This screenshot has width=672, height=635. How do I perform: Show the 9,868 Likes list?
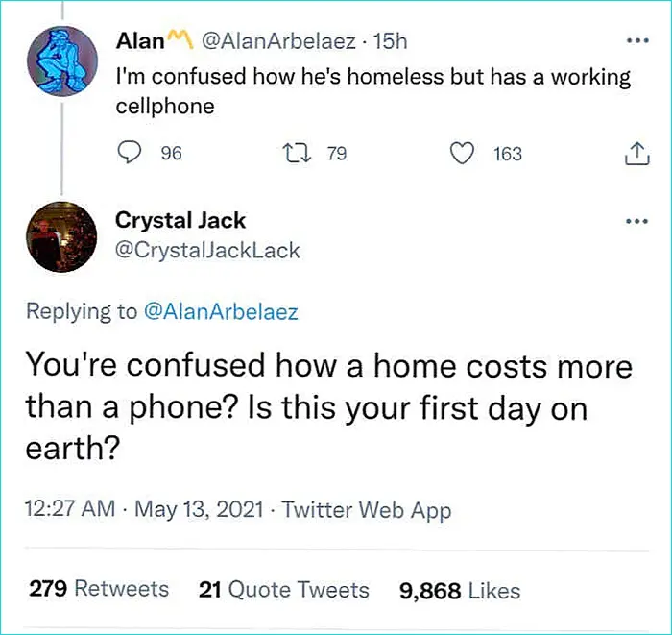(460, 589)
